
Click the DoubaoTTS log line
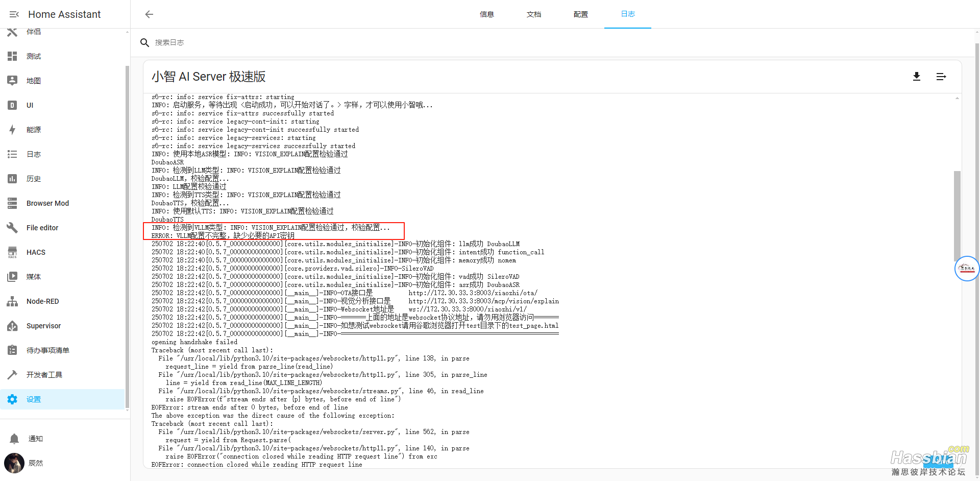tap(167, 219)
